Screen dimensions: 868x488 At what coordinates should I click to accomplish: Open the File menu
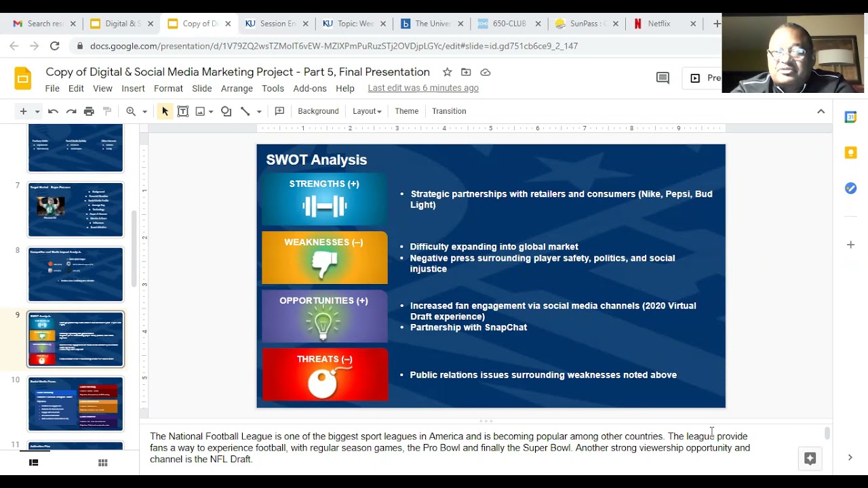point(52,88)
